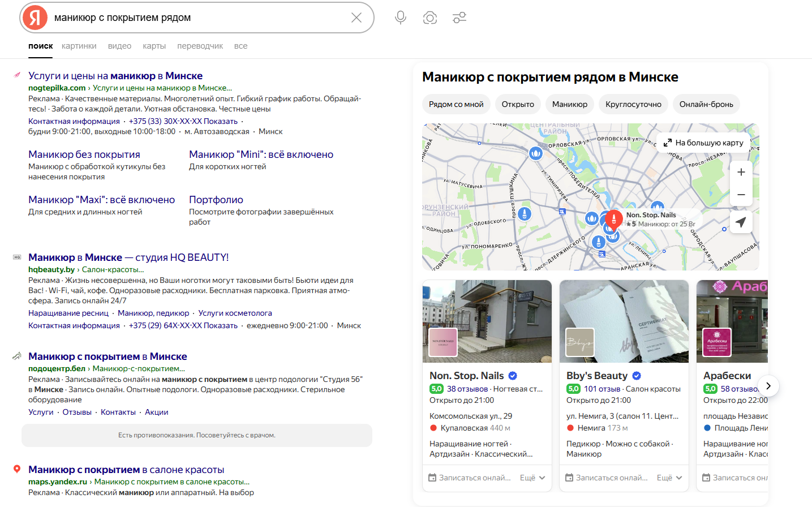Select the поиск tab

tap(41, 46)
